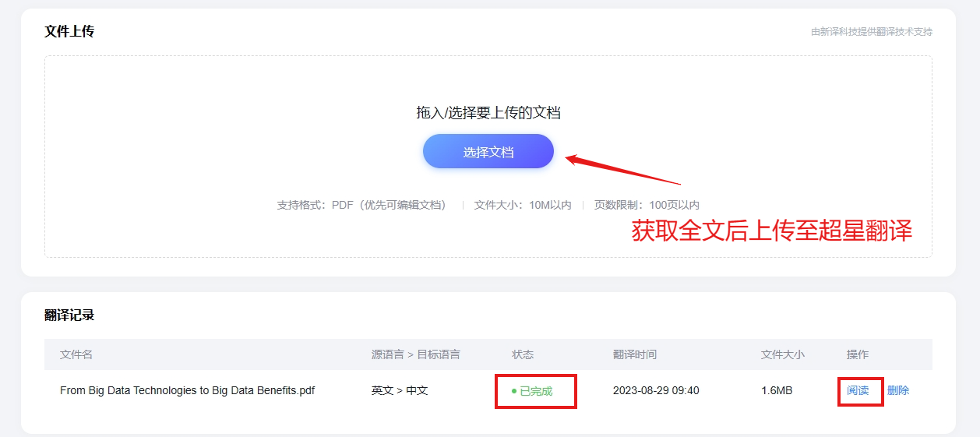This screenshot has width=980, height=437.
Task: Click the 2023-08-29 09:40 translation time
Action: [x=656, y=390]
